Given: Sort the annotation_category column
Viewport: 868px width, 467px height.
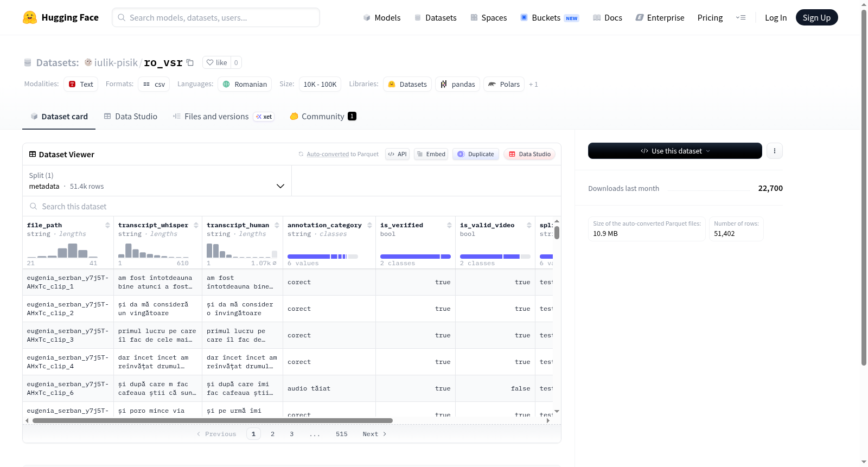Looking at the screenshot, I should pyautogui.click(x=369, y=225).
